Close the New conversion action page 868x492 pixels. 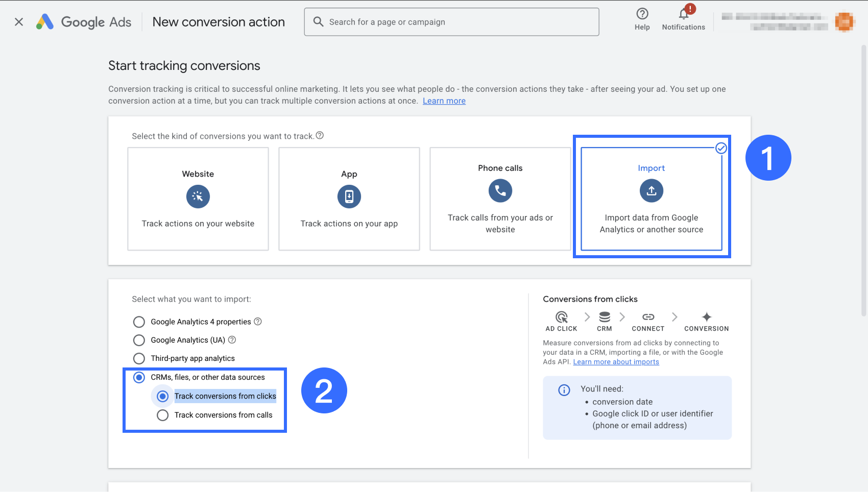(19, 22)
